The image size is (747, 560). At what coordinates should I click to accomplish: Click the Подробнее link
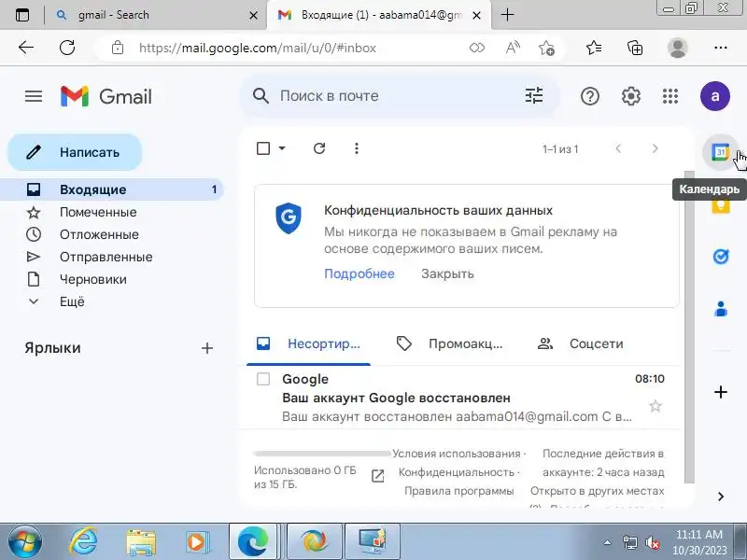tap(359, 273)
